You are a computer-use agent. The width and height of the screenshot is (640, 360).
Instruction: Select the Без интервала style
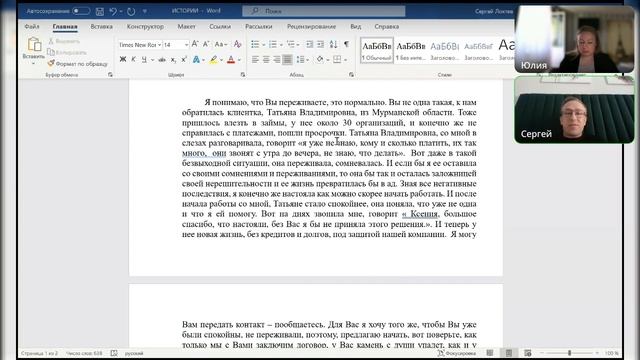click(411, 50)
